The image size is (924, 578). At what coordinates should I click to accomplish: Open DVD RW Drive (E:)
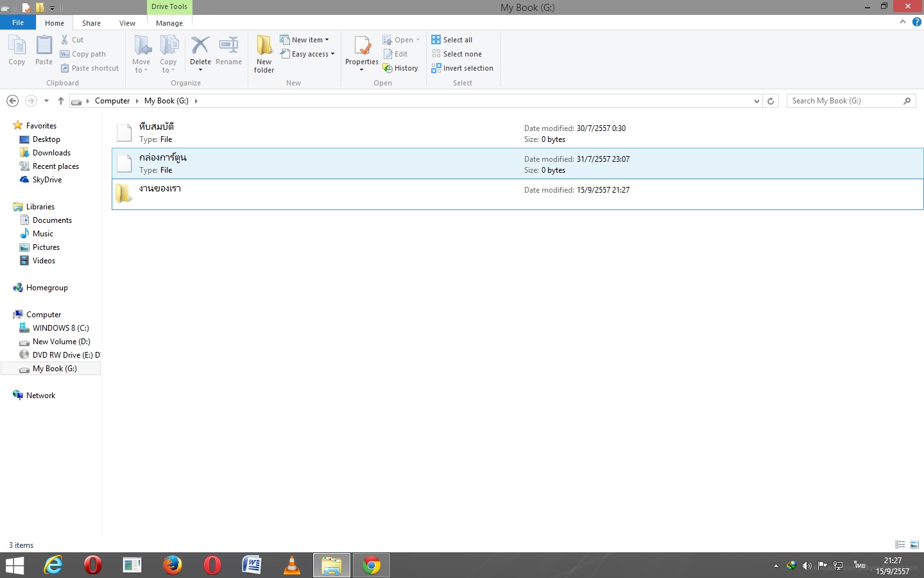tap(59, 355)
